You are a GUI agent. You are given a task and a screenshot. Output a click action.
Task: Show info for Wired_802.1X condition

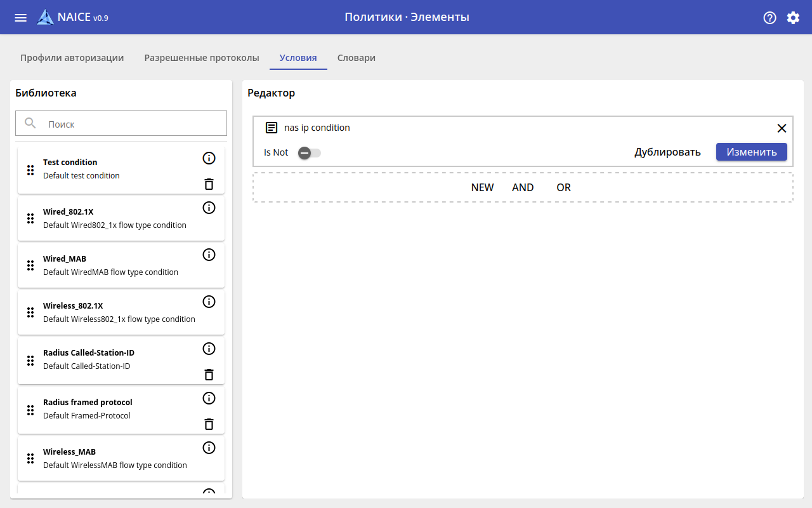(209, 208)
